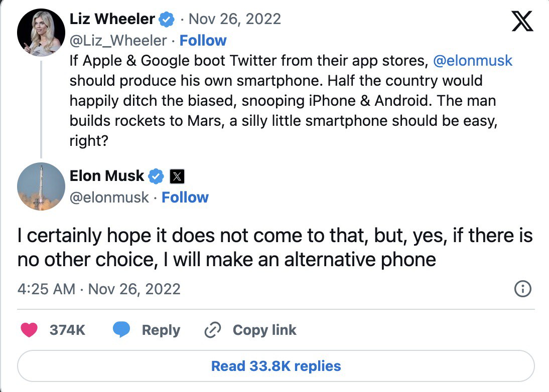Viewport: 549px width, 392px height.
Task: Click Elon Musk's verified badge
Action: (x=156, y=176)
